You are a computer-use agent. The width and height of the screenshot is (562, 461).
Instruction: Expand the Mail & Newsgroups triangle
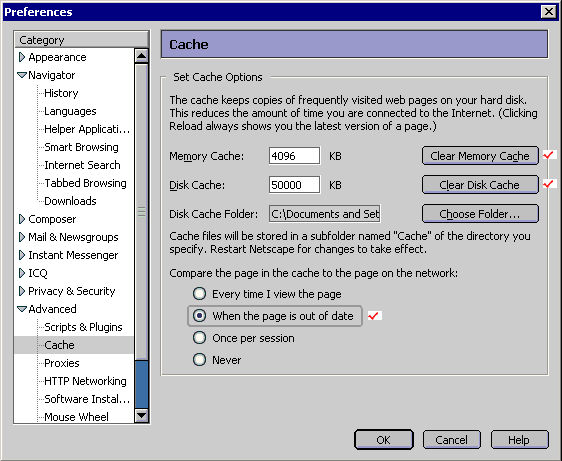tap(22, 237)
